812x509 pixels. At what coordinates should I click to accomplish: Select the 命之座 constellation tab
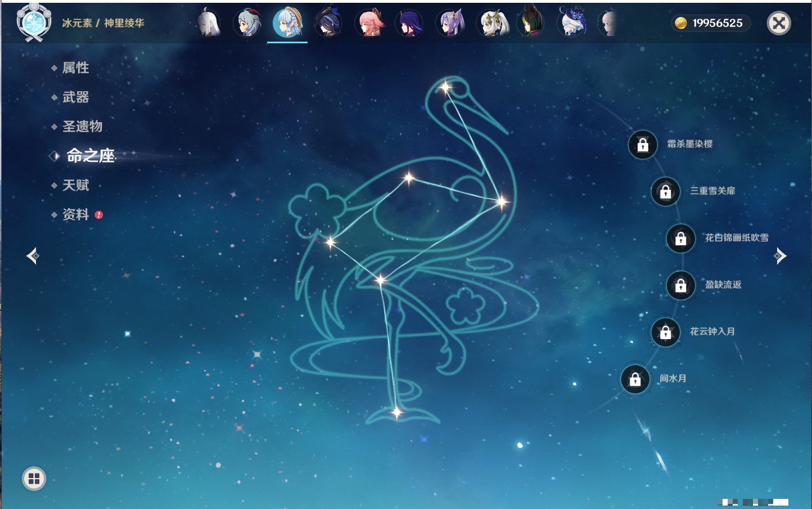[x=91, y=156]
